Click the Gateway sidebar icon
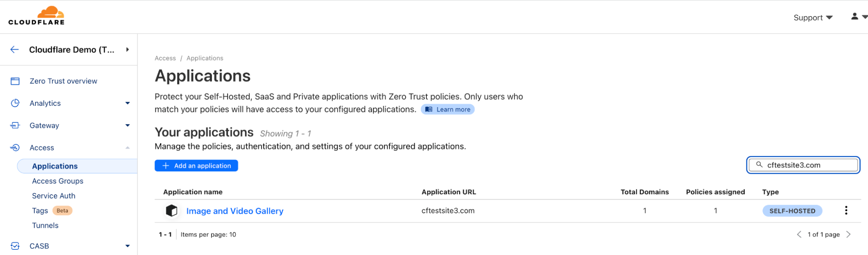Image resolution: width=868 pixels, height=255 pixels. 15,125
